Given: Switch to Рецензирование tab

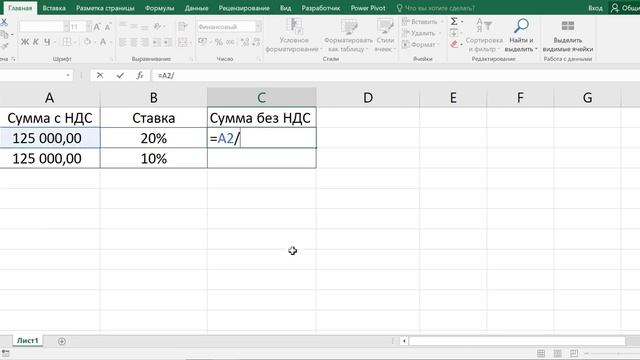Looking at the screenshot, I should 244,8.
